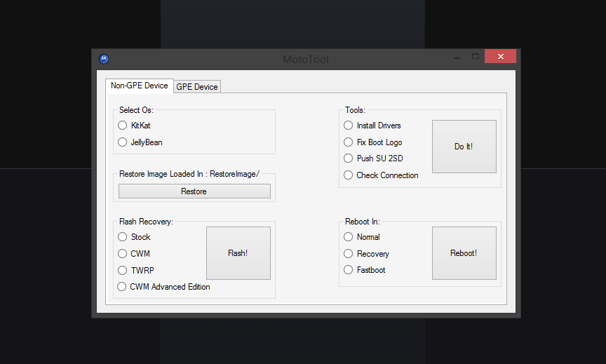
Task: Choose Recovery reboot mode
Action: pos(349,254)
